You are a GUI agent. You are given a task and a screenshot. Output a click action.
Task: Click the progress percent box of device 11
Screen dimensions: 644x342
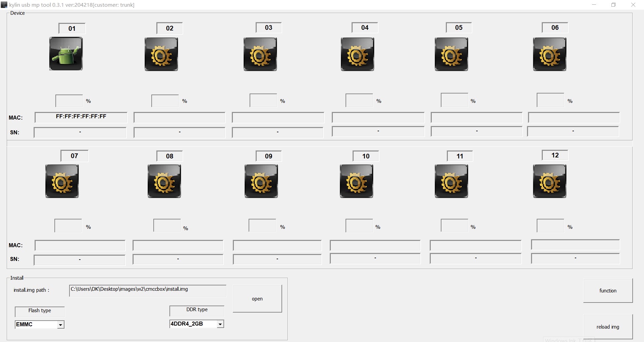pyautogui.click(x=454, y=226)
